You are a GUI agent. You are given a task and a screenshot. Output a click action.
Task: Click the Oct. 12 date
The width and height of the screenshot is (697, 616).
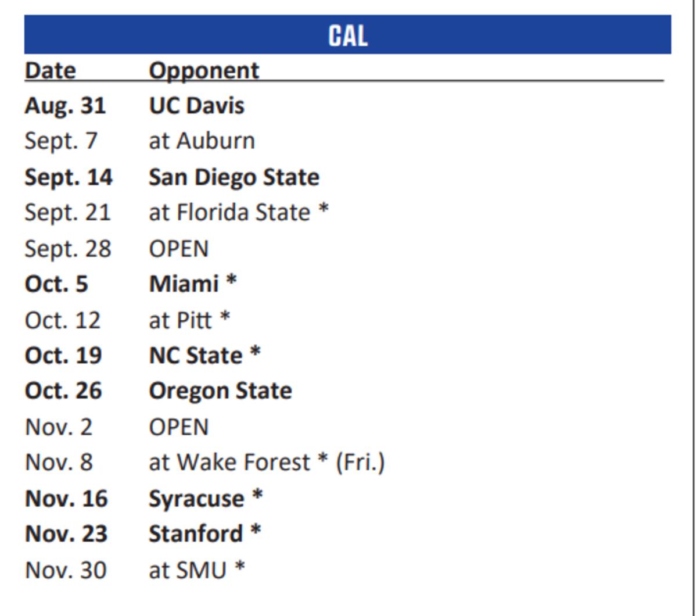63,320
